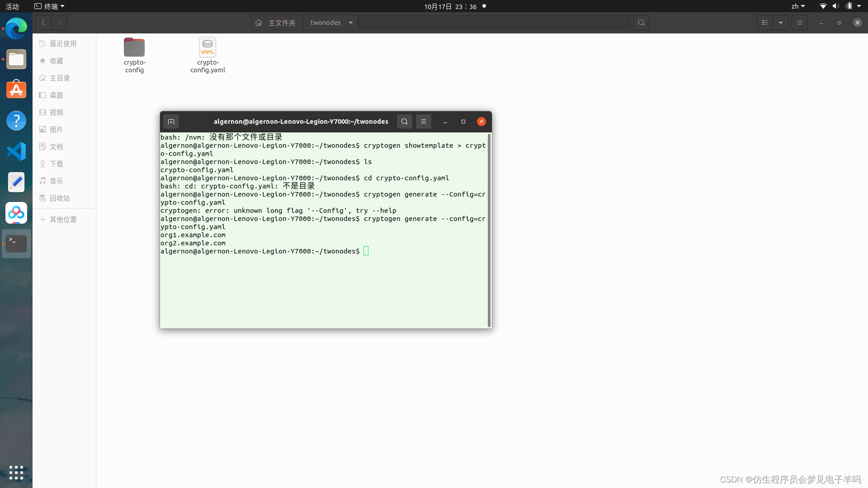Open the file manager main menu

pyautogui.click(x=800, y=23)
